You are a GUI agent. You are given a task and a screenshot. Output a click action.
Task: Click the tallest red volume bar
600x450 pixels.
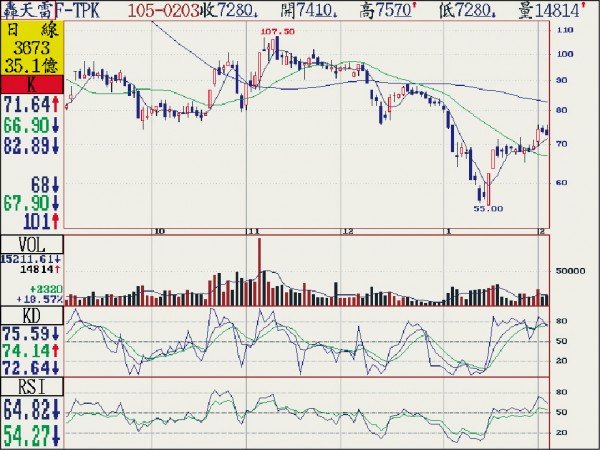[x=260, y=270]
